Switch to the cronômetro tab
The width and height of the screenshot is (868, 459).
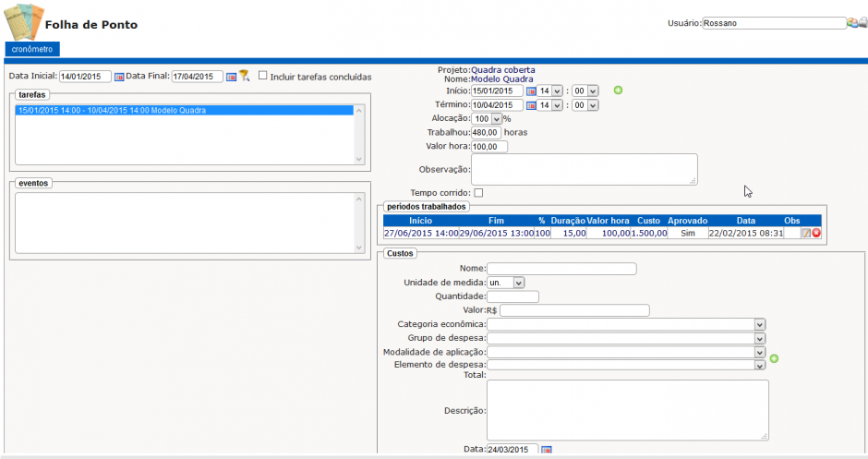(32, 48)
